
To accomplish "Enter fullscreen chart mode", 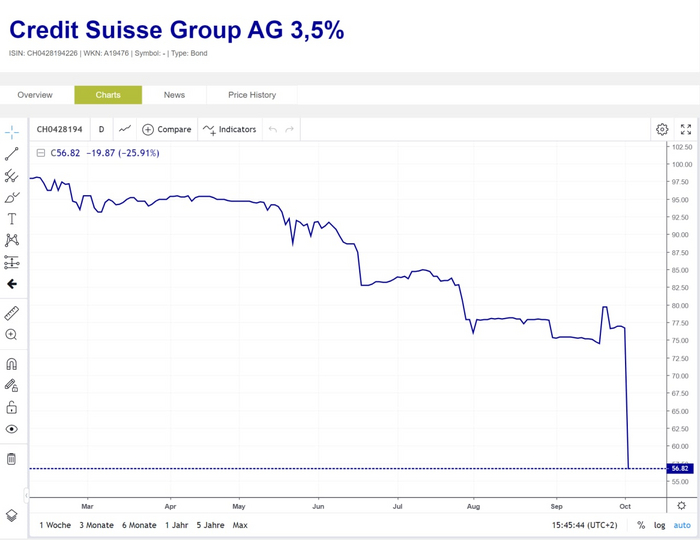I will (686, 129).
